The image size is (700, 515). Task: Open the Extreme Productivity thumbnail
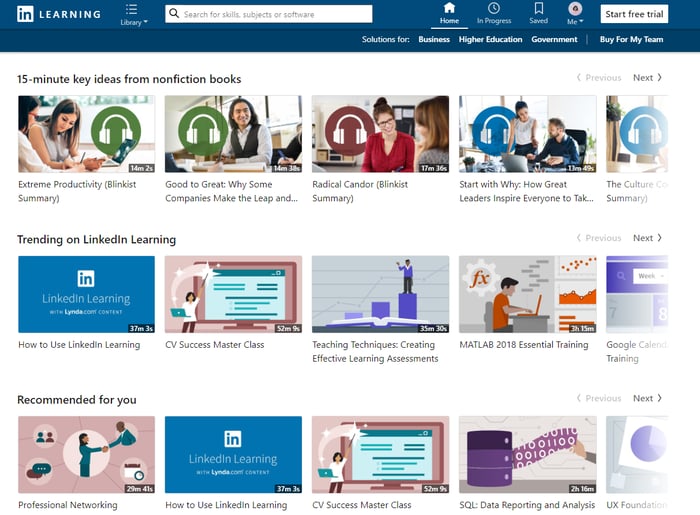coord(87,134)
